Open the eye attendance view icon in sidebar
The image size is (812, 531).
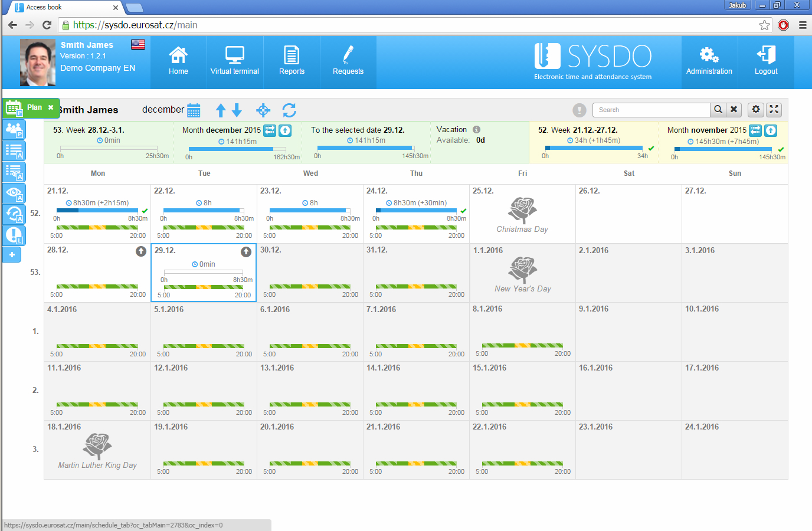coord(13,193)
